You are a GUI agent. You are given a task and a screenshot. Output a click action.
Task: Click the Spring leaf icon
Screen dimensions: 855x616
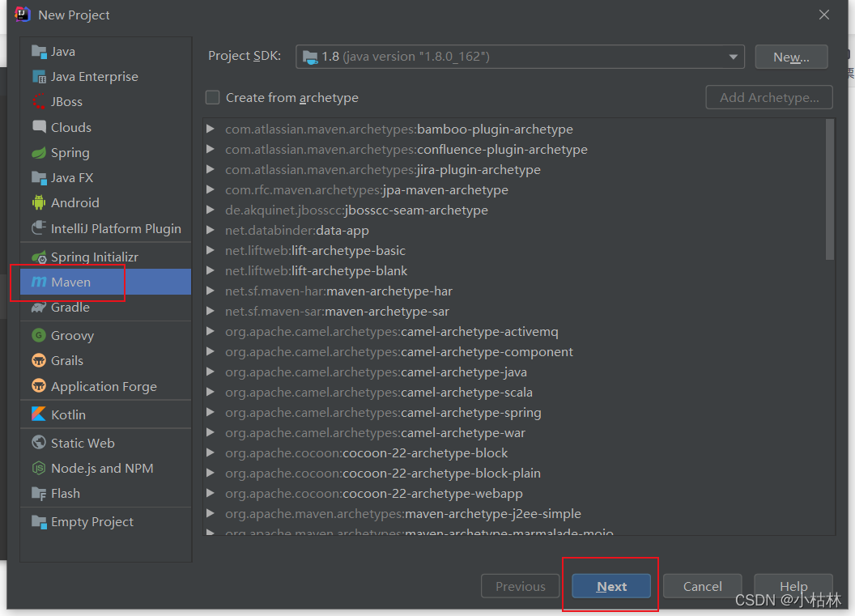click(x=39, y=153)
